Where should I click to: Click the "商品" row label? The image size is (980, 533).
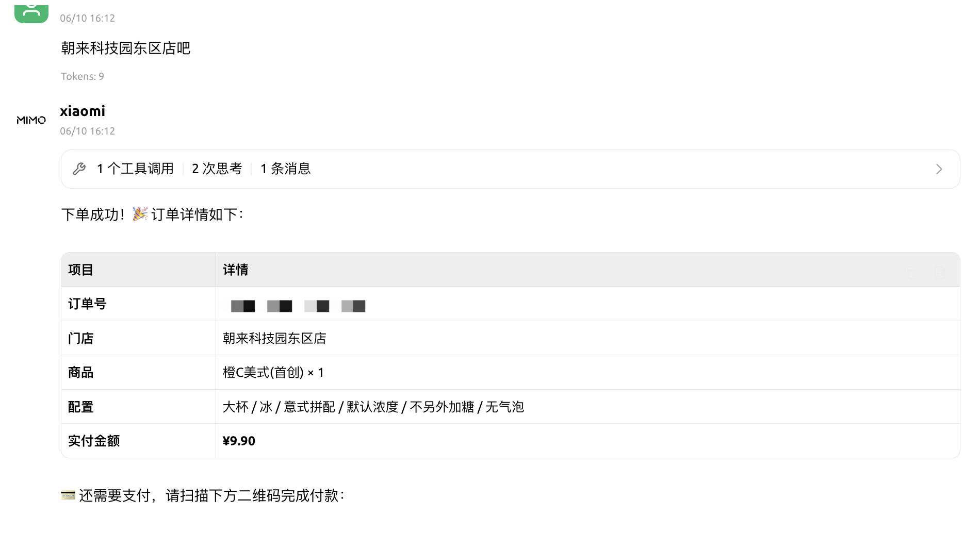click(x=80, y=372)
